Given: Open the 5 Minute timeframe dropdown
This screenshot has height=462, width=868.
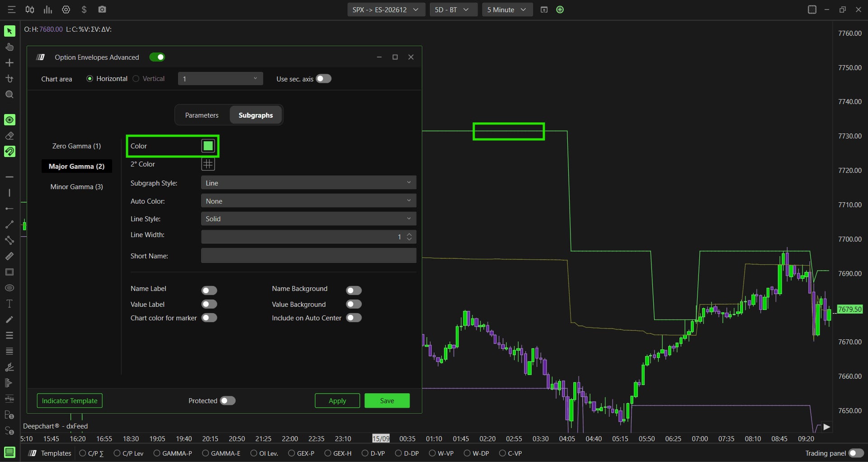Looking at the screenshot, I should pos(507,10).
